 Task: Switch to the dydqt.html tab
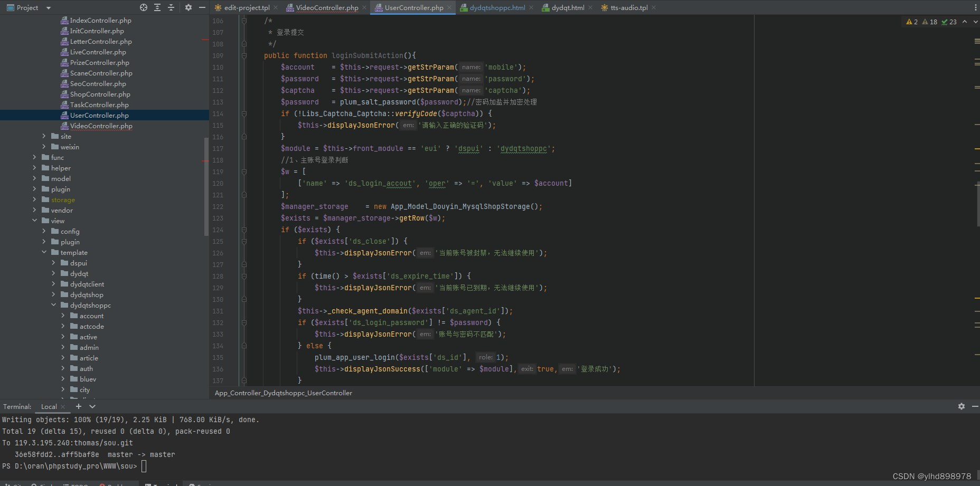[x=563, y=7]
